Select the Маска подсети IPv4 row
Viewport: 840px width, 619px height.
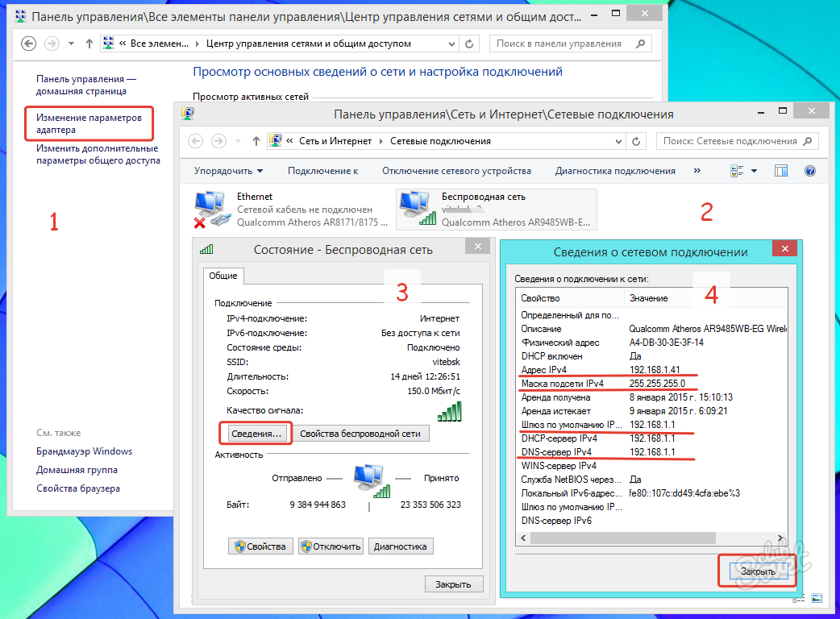click(x=651, y=384)
